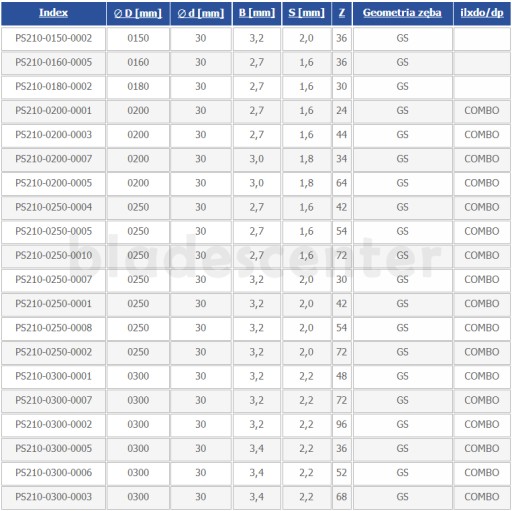Click the 0180 diameter cell
The image size is (512, 511).
[138, 87]
